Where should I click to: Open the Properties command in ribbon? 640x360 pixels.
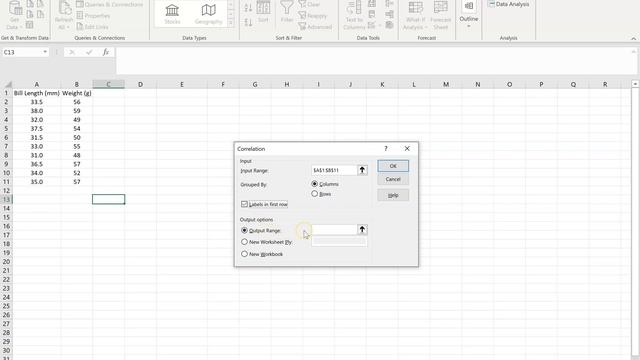pyautogui.click(x=93, y=16)
